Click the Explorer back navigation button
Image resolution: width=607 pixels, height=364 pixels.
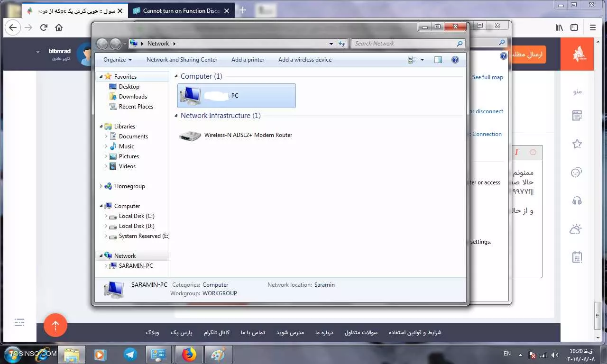tap(102, 44)
